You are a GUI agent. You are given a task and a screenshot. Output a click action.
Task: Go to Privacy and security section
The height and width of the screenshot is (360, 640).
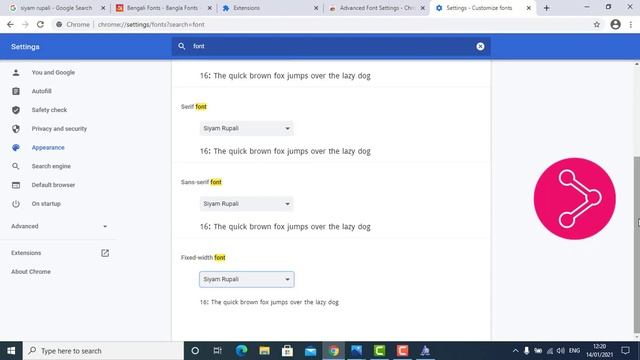[59, 129]
